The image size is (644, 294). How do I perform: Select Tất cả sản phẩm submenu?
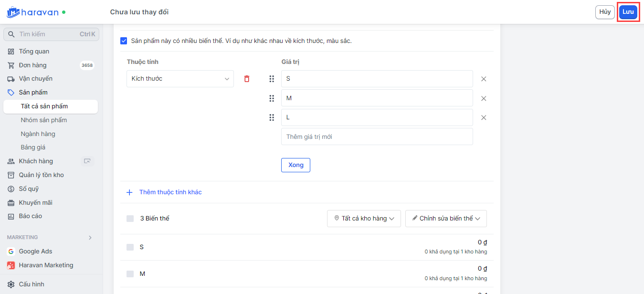pos(51,106)
